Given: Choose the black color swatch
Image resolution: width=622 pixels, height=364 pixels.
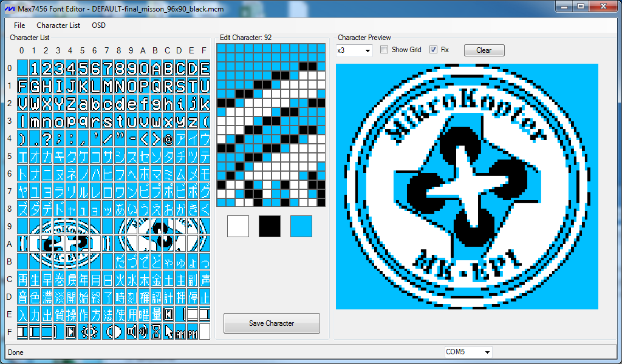Looking at the screenshot, I should click(270, 226).
